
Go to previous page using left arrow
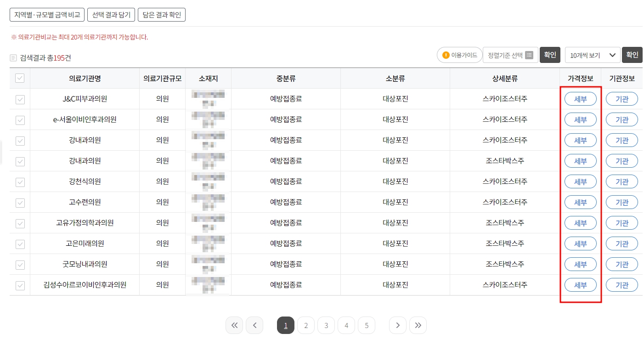(x=254, y=325)
